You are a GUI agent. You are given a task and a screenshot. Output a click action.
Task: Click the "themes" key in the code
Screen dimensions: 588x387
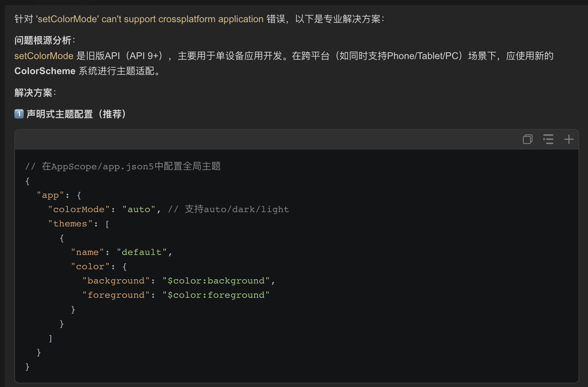(70, 224)
